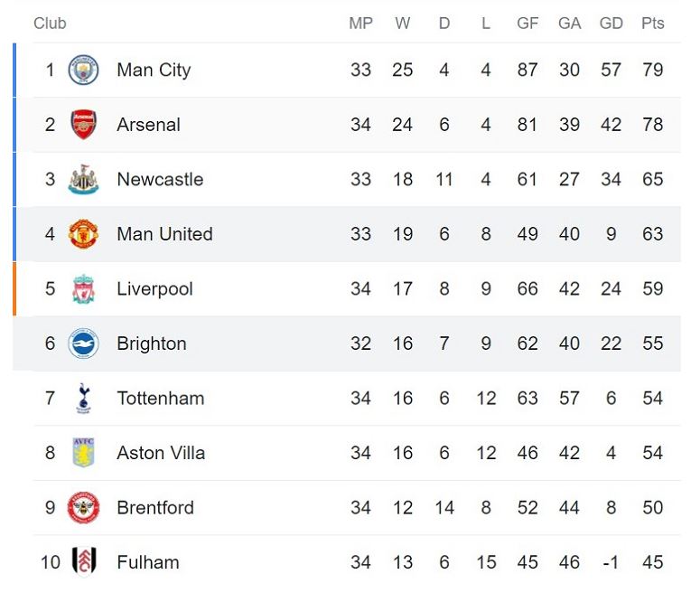Click the Brentford club crest
Viewport: 700px width, 602px height.
83,508
